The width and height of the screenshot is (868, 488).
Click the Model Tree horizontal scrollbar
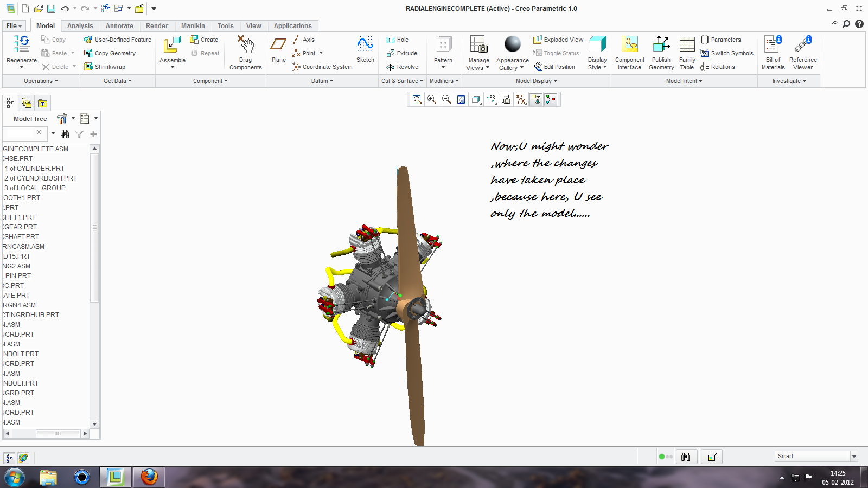point(58,434)
